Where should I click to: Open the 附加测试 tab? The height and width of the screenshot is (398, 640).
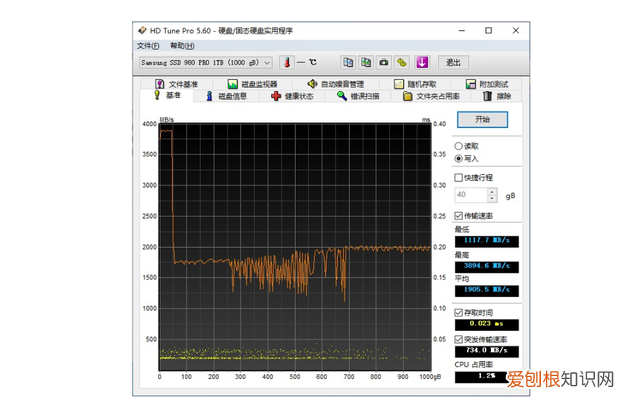click(x=487, y=84)
